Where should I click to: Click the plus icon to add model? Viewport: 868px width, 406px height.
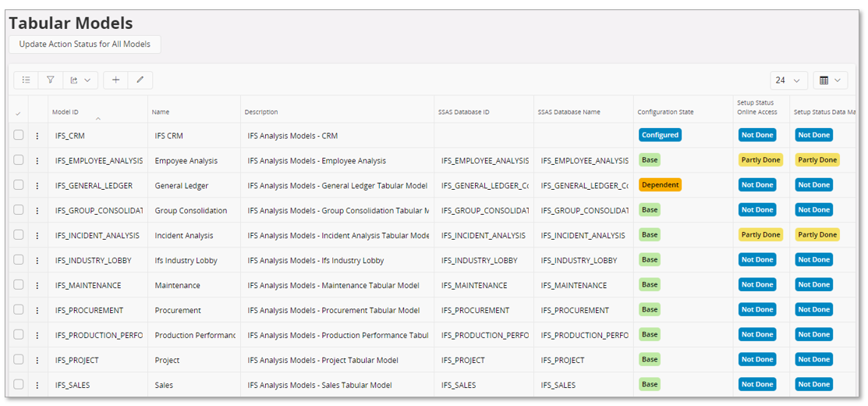[115, 80]
